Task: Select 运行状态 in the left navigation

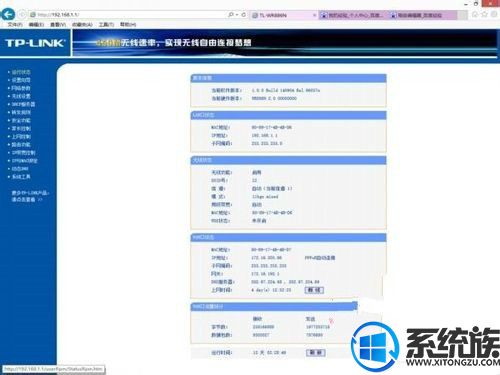Action: click(x=21, y=72)
